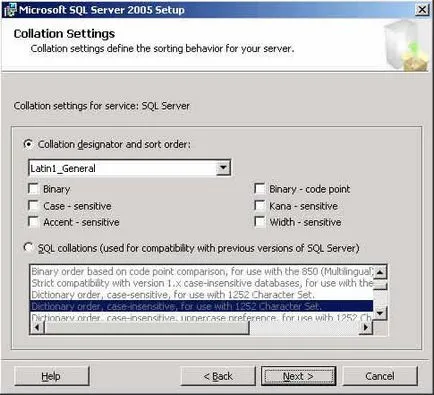Click the horizontal scrollbar thumb in list

[146, 327]
